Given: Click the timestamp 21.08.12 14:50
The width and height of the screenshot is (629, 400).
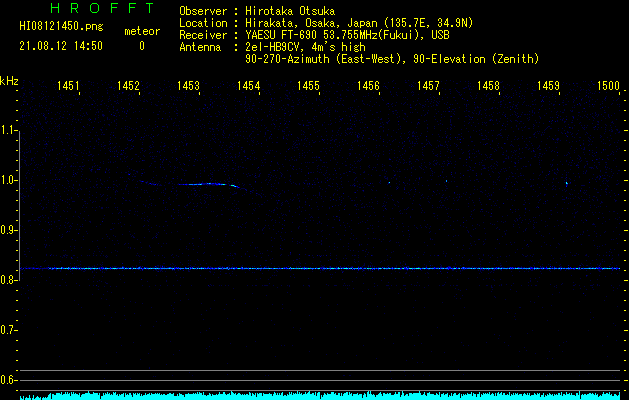Looking at the screenshot, I should (x=61, y=46).
